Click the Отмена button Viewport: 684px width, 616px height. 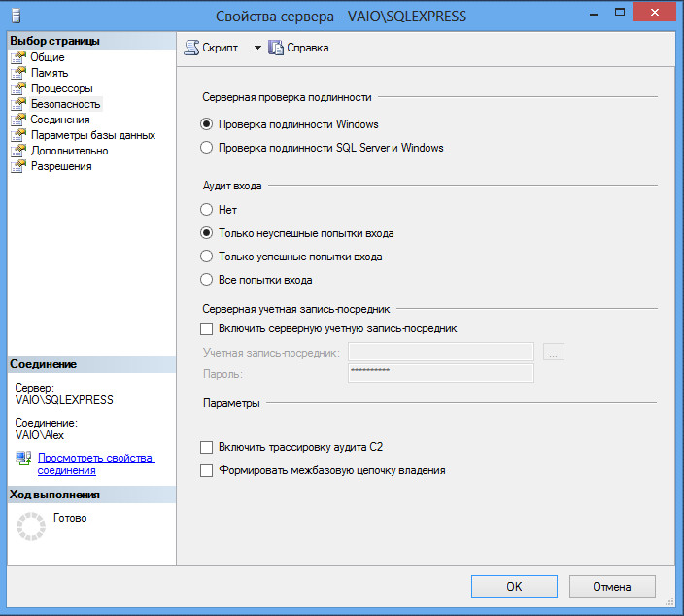coord(612,586)
